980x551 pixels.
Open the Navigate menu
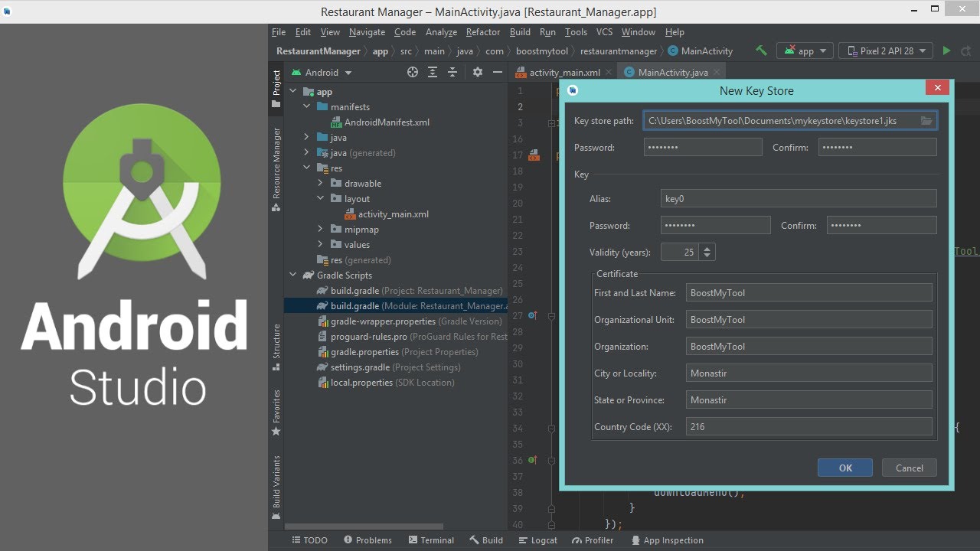[x=367, y=32]
